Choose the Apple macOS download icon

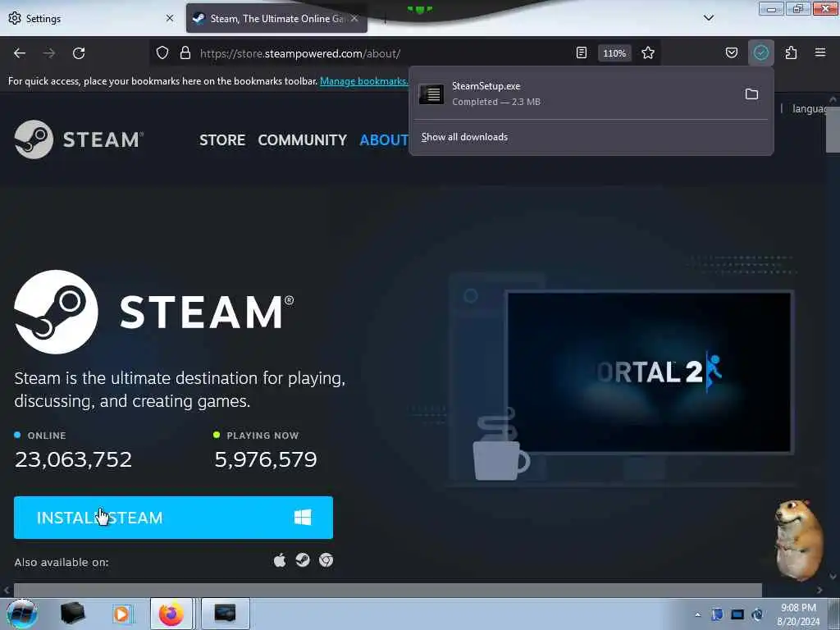coord(280,560)
